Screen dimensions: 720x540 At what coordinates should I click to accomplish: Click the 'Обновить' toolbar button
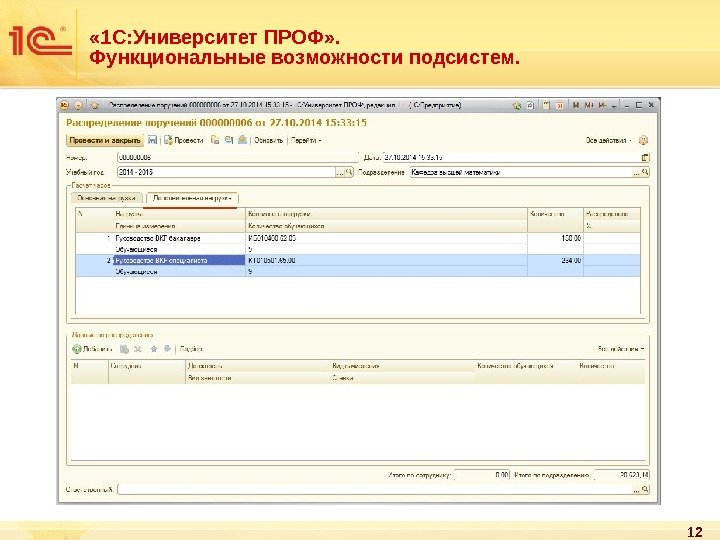[x=269, y=140]
